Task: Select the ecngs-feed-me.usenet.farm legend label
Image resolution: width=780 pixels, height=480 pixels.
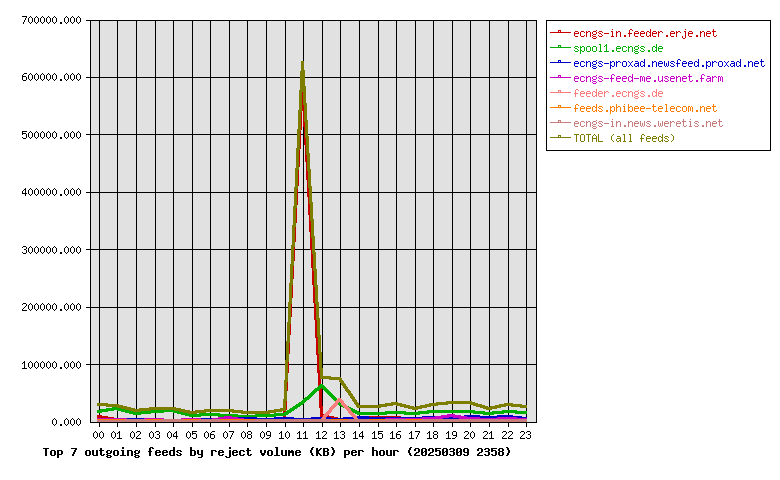Action: pos(648,78)
